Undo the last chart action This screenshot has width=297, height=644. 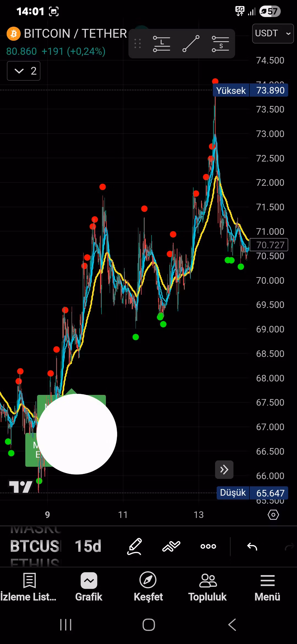(x=252, y=546)
